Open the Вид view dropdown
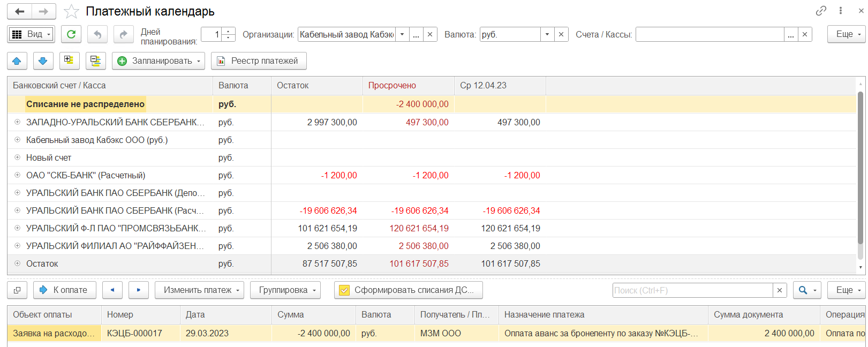The height and width of the screenshot is (347, 868). (x=31, y=34)
